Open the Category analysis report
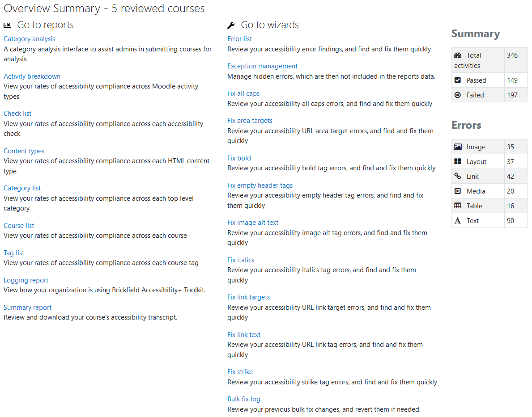532x417 pixels. pyautogui.click(x=29, y=39)
